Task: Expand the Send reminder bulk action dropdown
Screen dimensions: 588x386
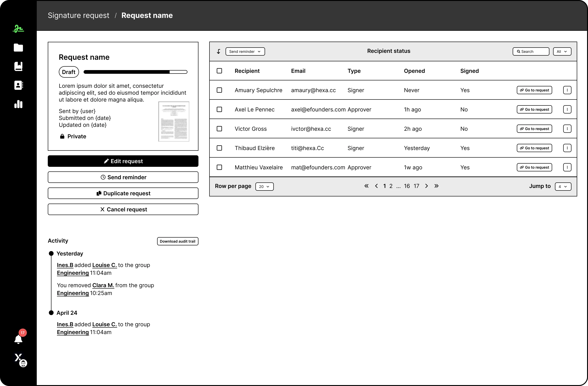Action: pos(245,51)
